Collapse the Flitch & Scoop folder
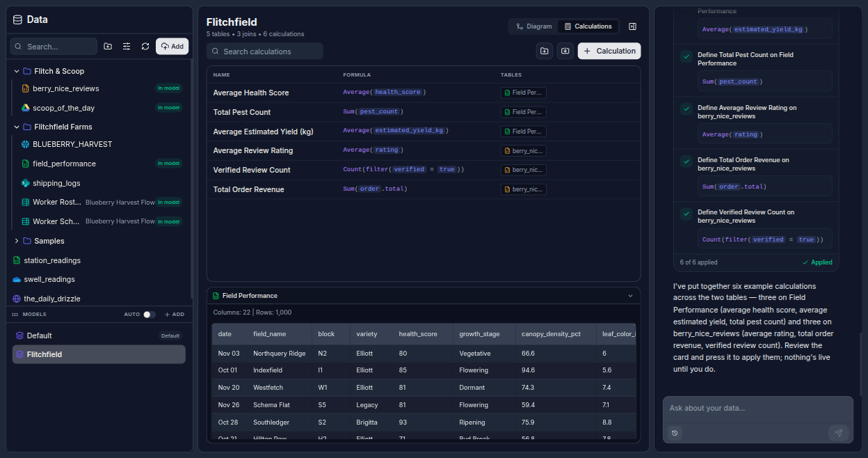 (x=17, y=71)
